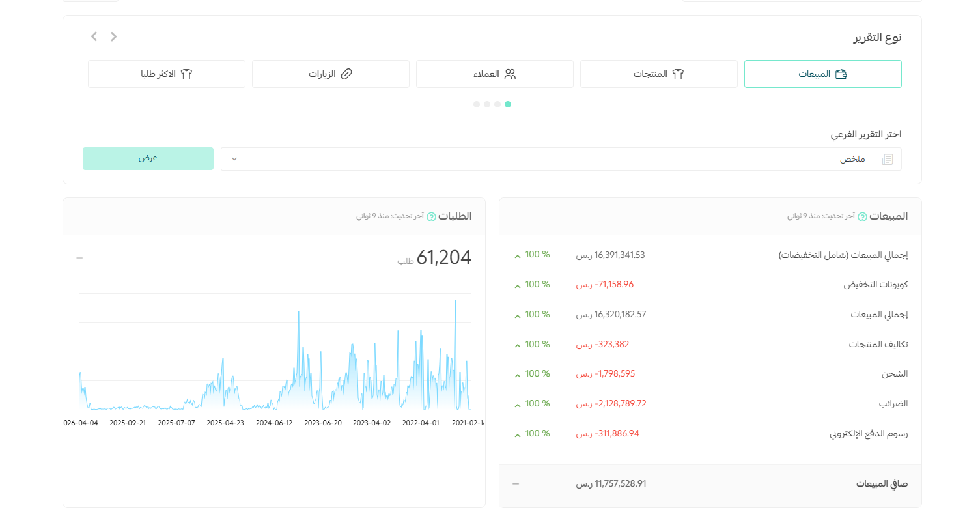Select the last carousel pagination dot
The width and height of the screenshot is (980, 512).
point(477,104)
